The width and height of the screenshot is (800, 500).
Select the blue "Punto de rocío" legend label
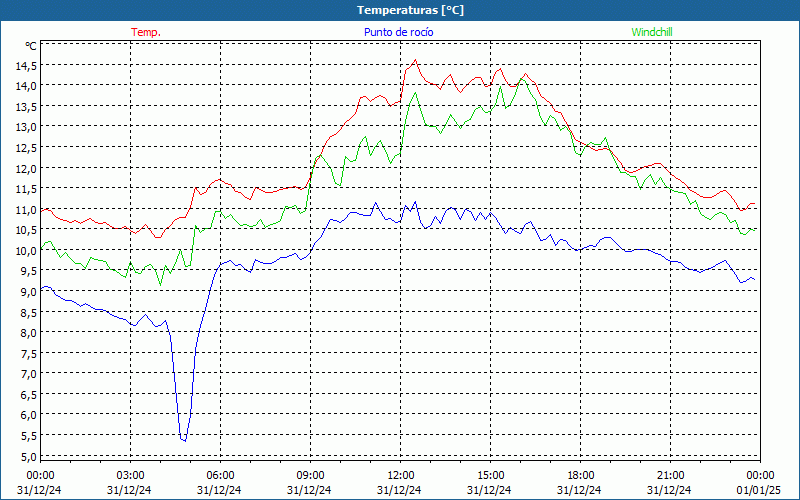[x=398, y=32]
